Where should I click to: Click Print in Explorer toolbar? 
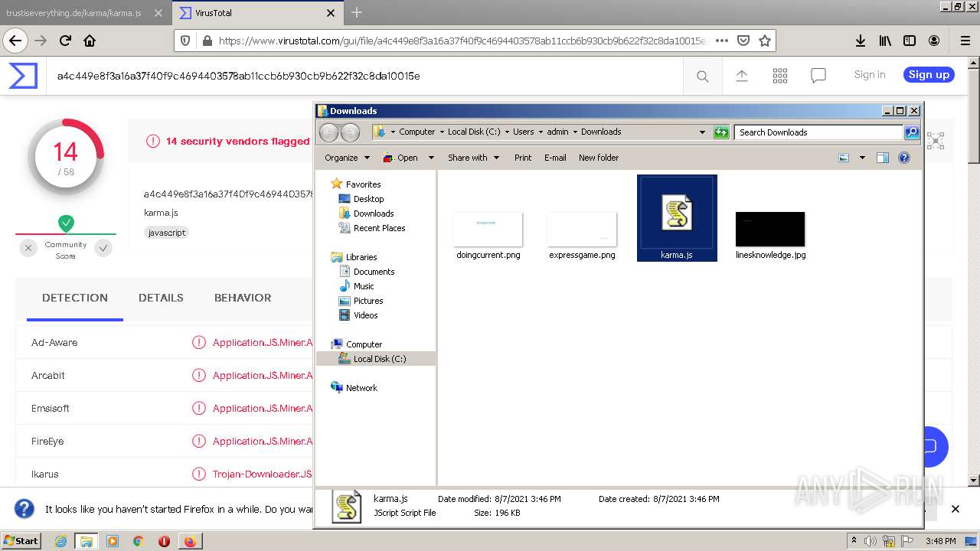(523, 158)
